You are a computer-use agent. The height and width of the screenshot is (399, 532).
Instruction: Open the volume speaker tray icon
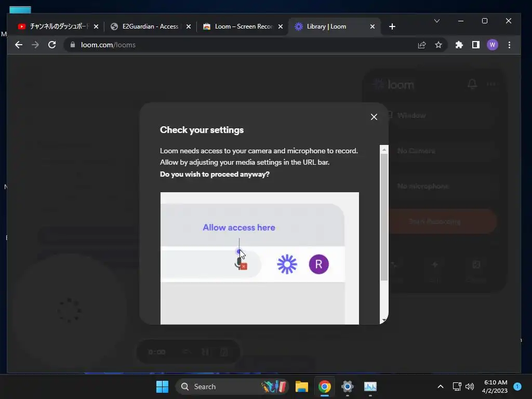(x=470, y=387)
